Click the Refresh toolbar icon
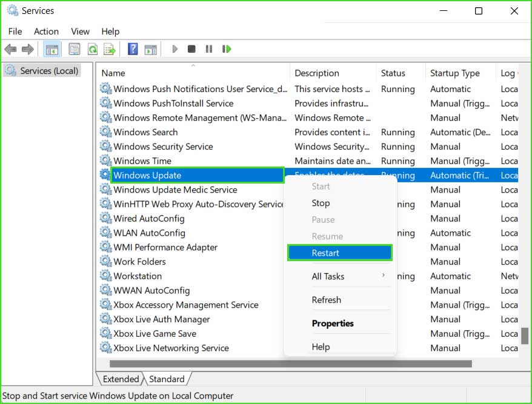 tap(92, 49)
